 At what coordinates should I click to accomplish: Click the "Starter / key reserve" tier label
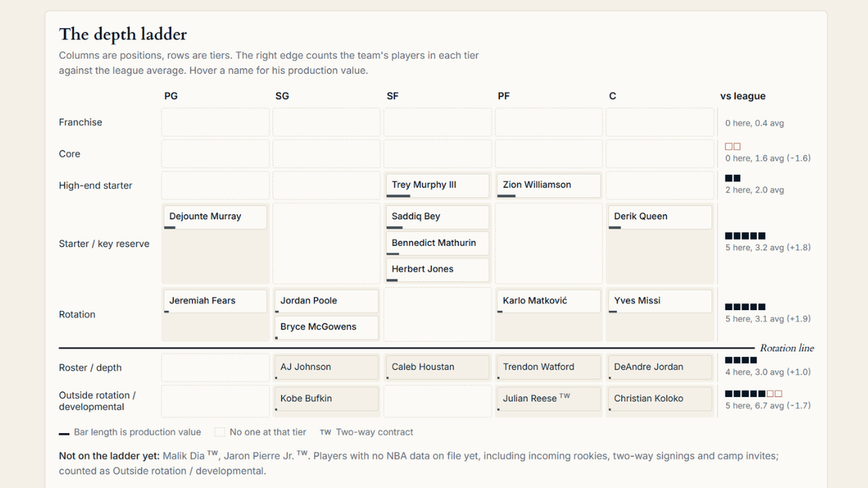pos(104,244)
